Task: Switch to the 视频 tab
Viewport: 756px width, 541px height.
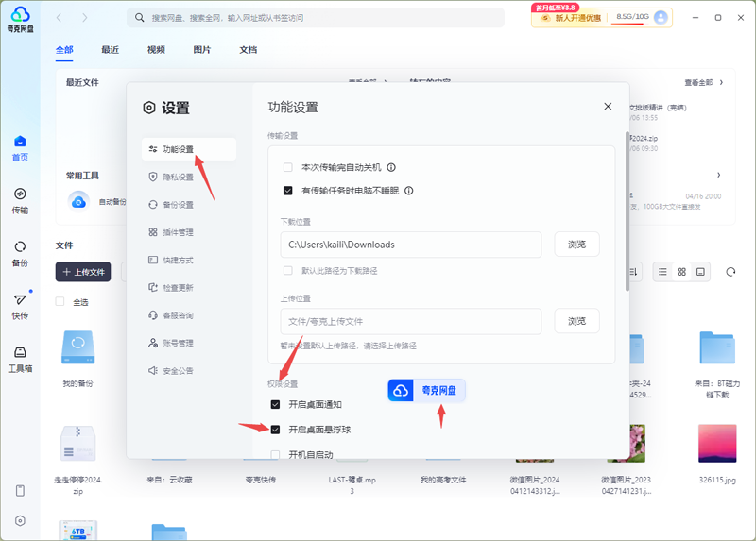Action: [x=156, y=50]
